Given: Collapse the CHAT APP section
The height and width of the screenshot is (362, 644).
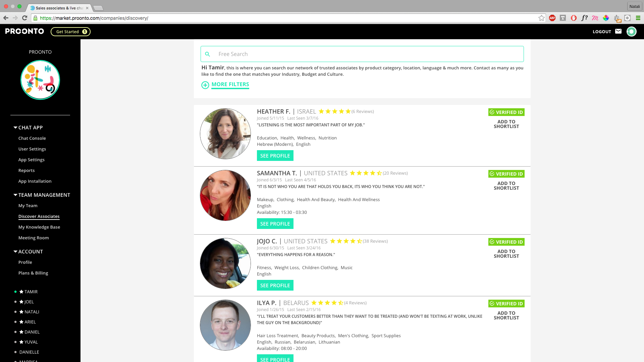Looking at the screenshot, I should [15, 127].
